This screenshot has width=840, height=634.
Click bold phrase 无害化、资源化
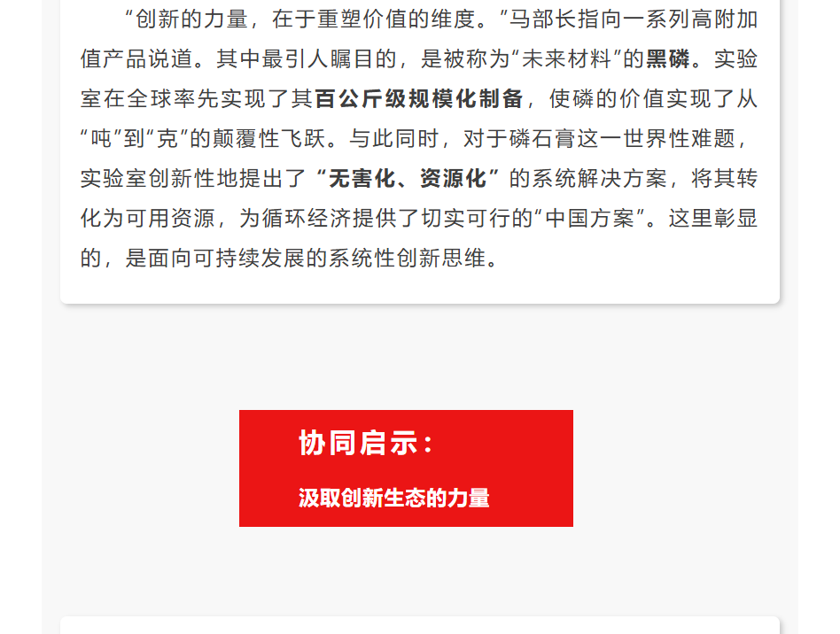407,178
